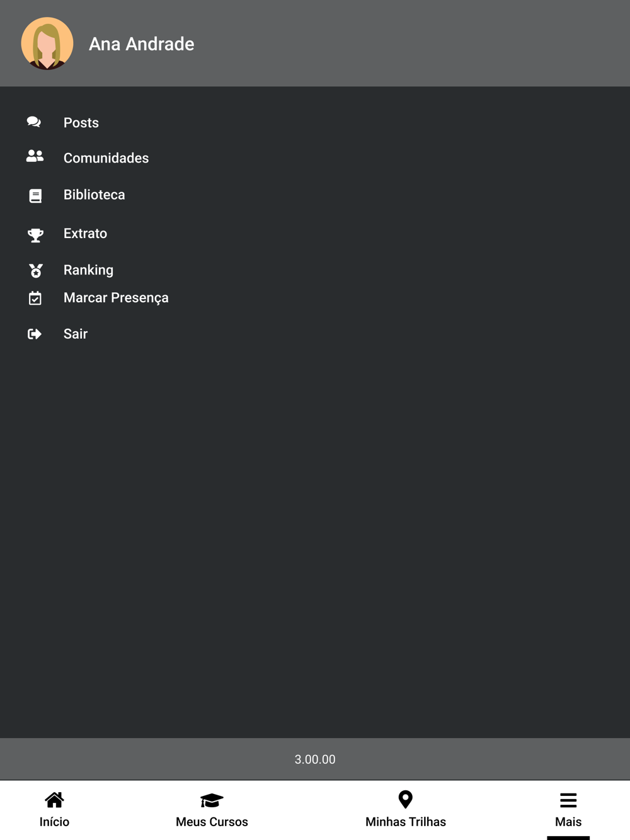Open Ana Andrade's profile avatar
This screenshot has height=840, width=630.
point(47,43)
